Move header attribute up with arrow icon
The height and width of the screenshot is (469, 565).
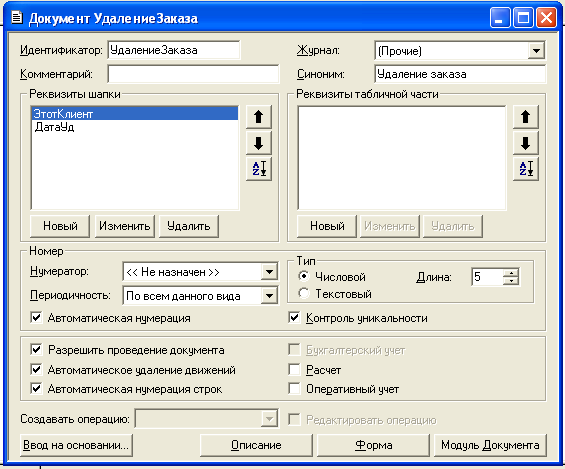tap(258, 117)
